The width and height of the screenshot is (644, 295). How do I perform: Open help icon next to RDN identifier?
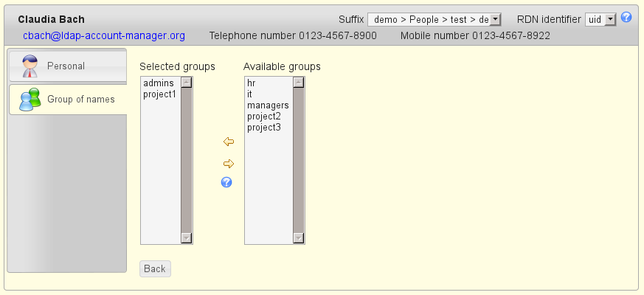626,17
